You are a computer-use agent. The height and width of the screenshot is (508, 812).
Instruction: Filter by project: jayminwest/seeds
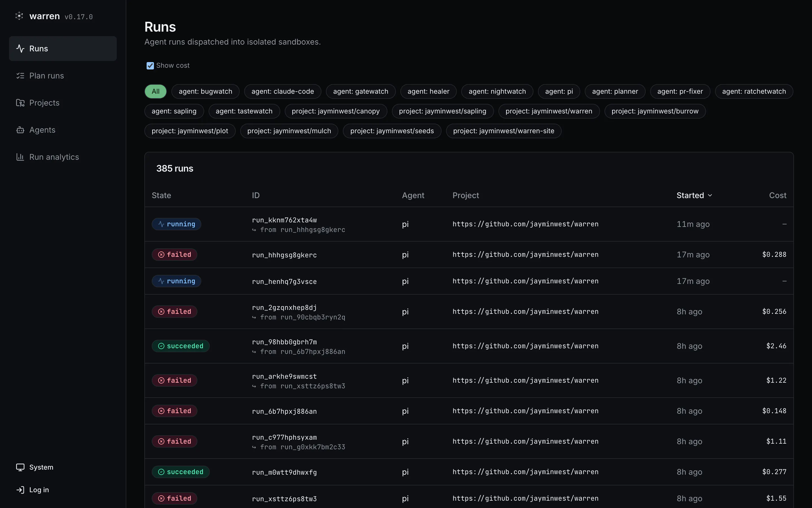pos(392,131)
